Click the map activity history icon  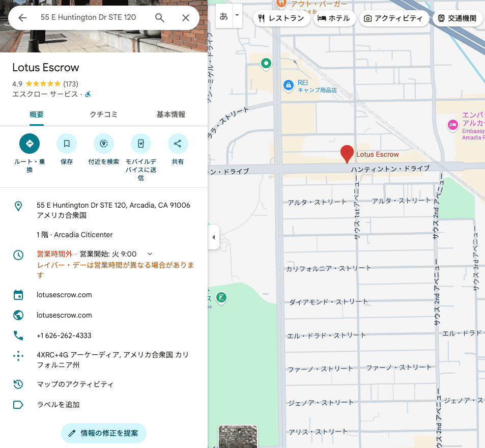(x=18, y=384)
